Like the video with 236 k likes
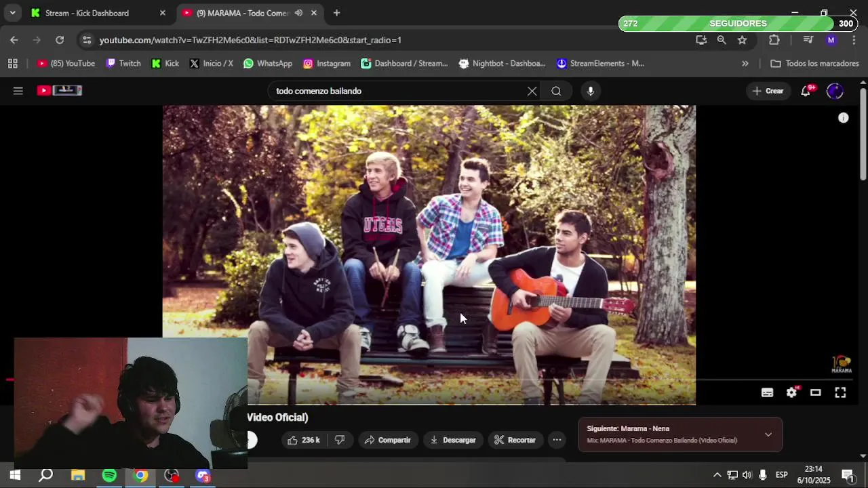This screenshot has width=868, height=488. pyautogui.click(x=303, y=440)
